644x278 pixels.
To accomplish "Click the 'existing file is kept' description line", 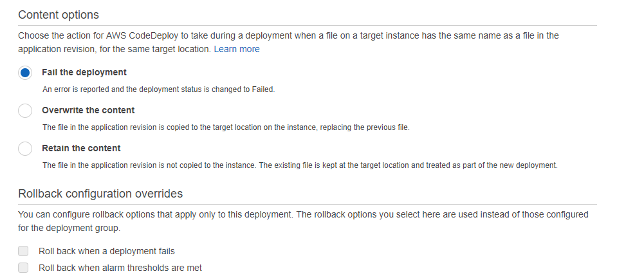I will tap(300, 165).
